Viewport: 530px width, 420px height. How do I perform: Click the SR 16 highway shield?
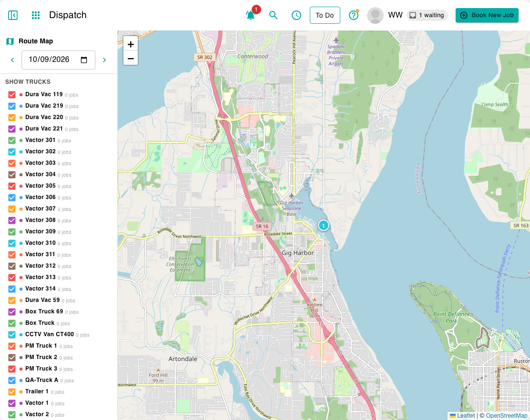coord(262,226)
